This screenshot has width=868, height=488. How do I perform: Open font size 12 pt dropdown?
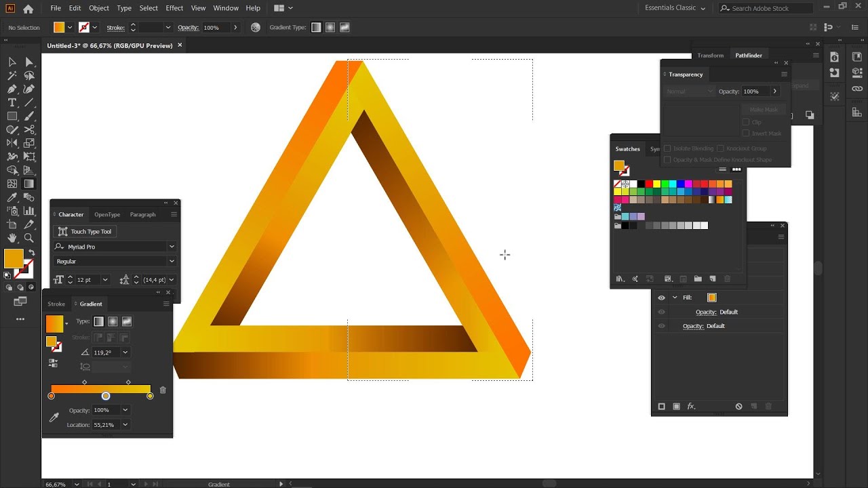pyautogui.click(x=105, y=279)
